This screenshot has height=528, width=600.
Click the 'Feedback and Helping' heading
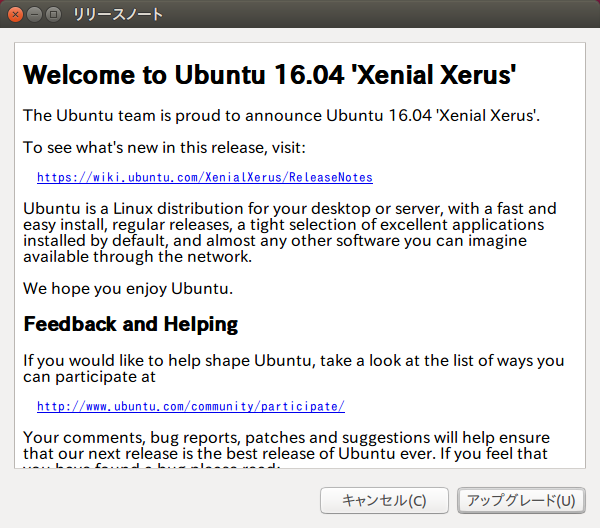[x=130, y=325]
